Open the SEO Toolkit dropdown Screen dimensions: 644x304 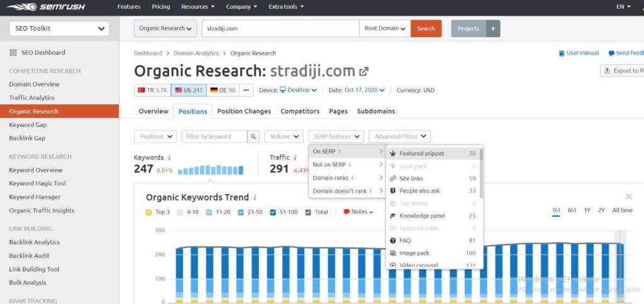(x=59, y=29)
